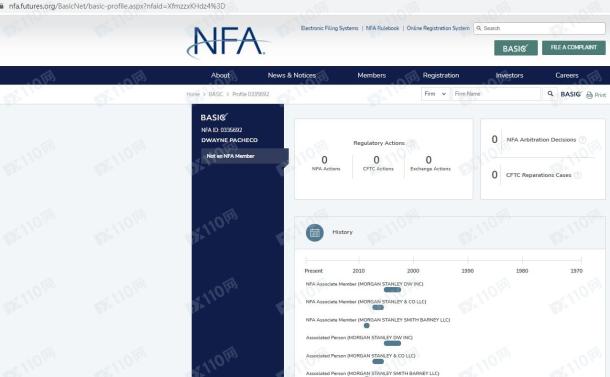
Task: Click the Firm Name input field
Action: coord(496,94)
